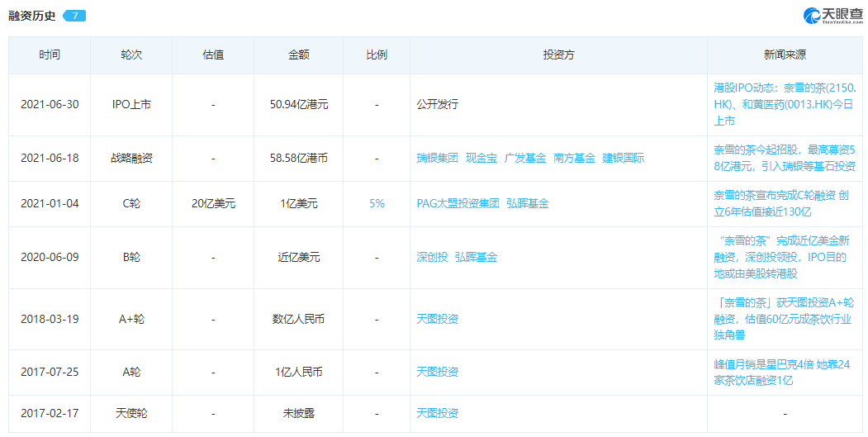This screenshot has width=868, height=437.
Task: Click amount cell 1亿美元
Action: click(x=299, y=204)
